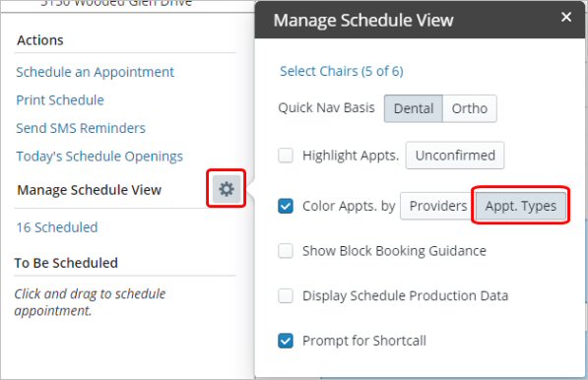Click Schedule an Appointment link
Screen dimensions: 588x380
[x=95, y=72]
